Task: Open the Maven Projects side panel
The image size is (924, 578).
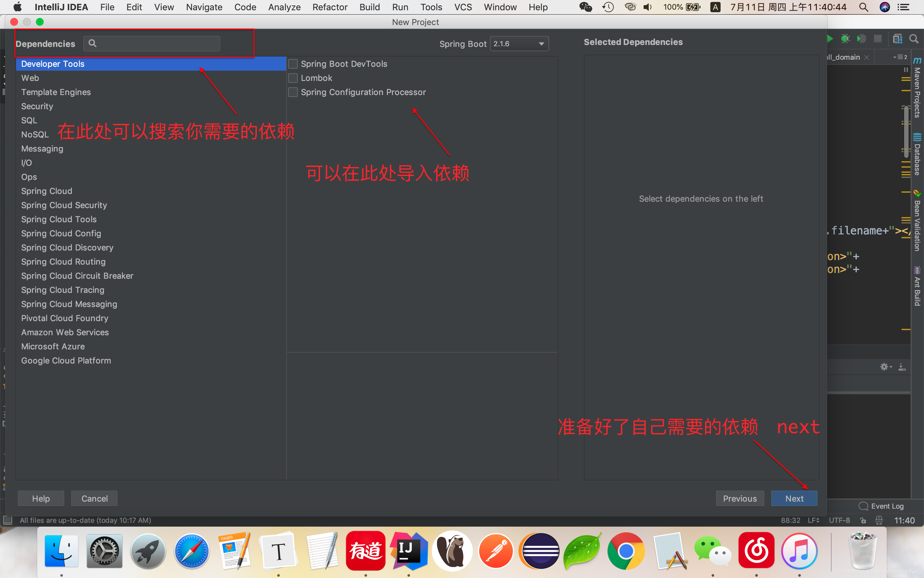Action: [917, 88]
